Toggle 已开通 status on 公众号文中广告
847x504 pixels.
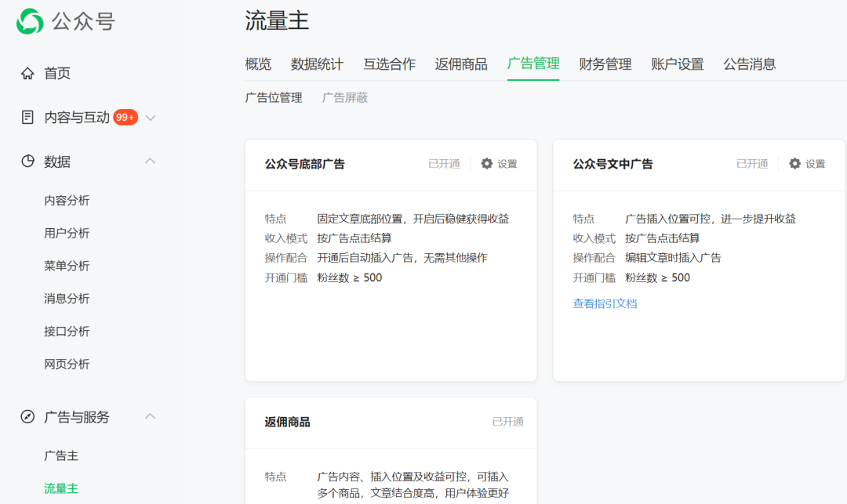752,164
